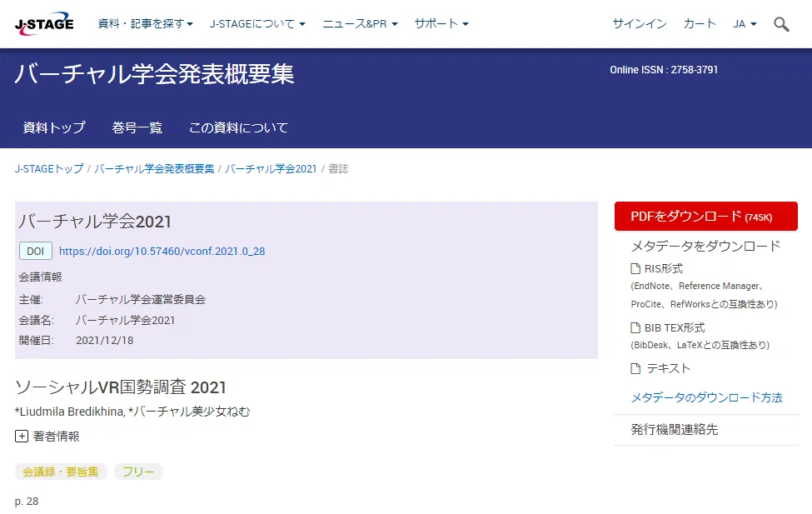Go to サインイン
812x514 pixels.
click(640, 24)
